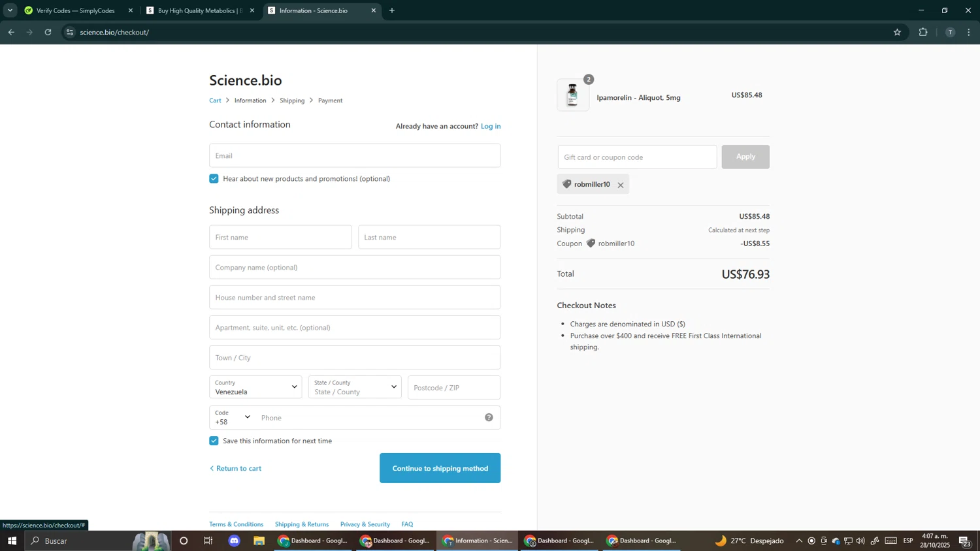Select Payment step in the breadcrumb
The image size is (980, 551).
click(330, 101)
